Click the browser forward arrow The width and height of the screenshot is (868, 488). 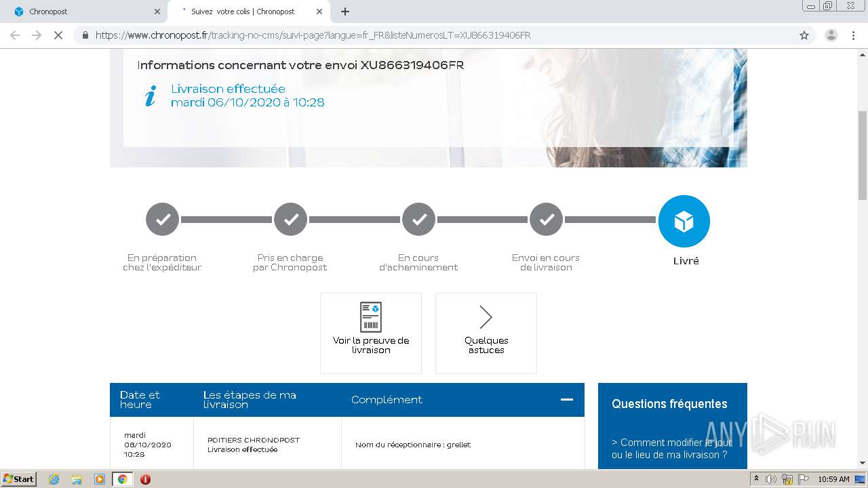click(37, 35)
